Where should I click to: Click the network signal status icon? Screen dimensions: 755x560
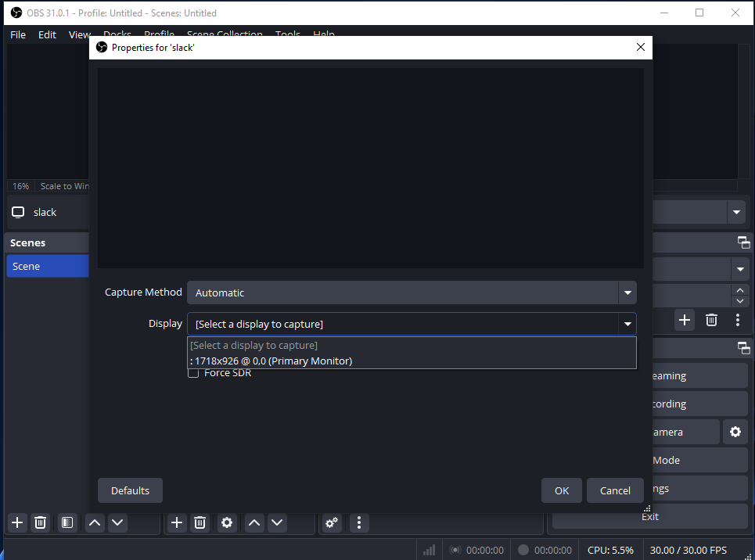tap(429, 550)
